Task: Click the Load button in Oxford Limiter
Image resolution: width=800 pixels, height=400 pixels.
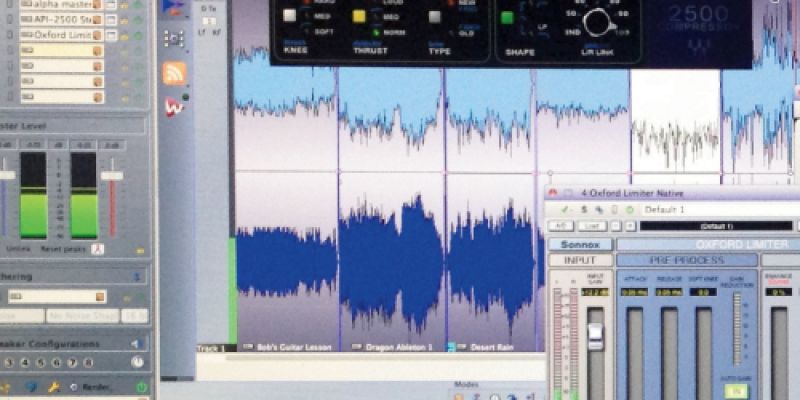Action: [x=591, y=226]
